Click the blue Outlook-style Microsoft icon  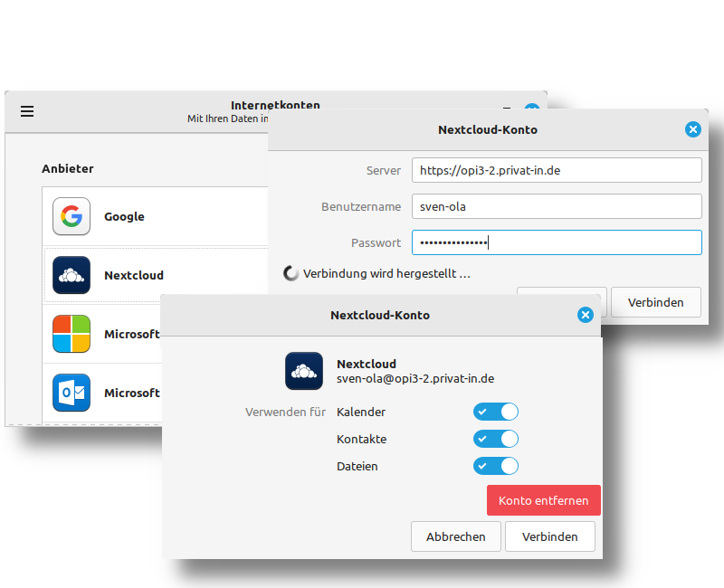point(71,393)
